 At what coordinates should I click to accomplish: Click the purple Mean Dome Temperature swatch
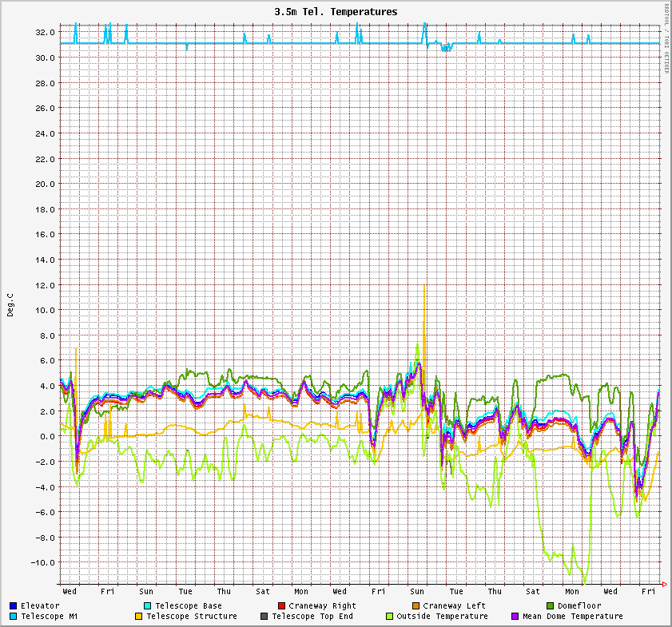515,617
